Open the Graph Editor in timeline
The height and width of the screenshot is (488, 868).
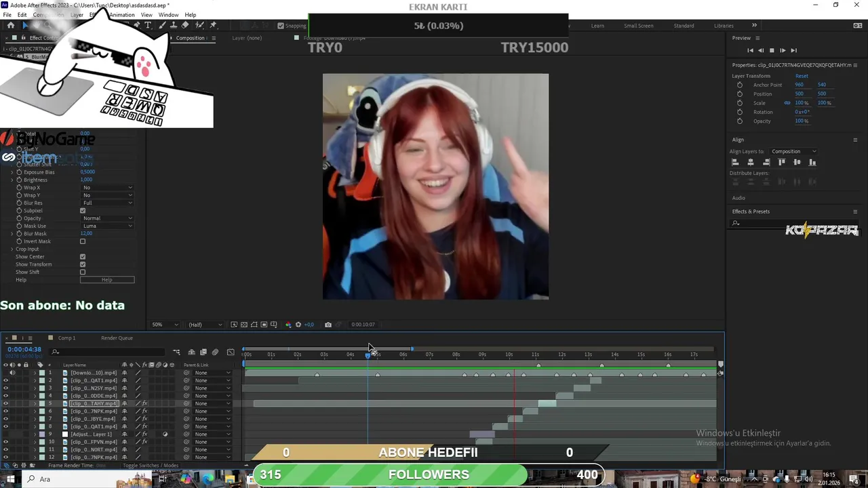231,352
